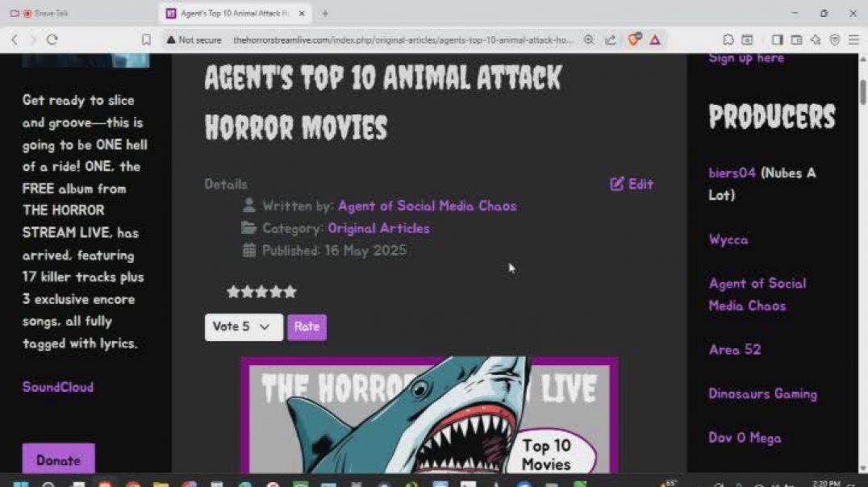Viewport: 868px width, 487px height.
Task: Click the browser back arrow
Action: pyautogui.click(x=14, y=40)
